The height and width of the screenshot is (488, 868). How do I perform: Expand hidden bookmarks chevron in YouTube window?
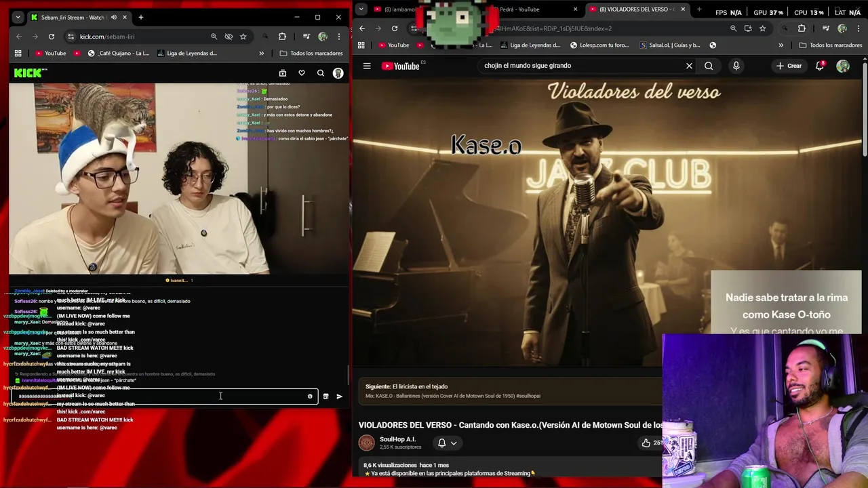(781, 45)
